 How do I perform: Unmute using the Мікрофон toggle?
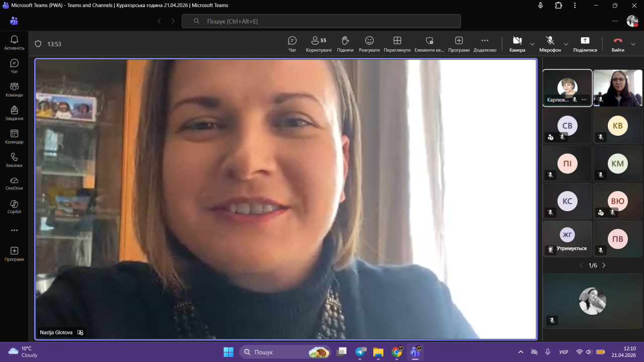[x=550, y=44]
